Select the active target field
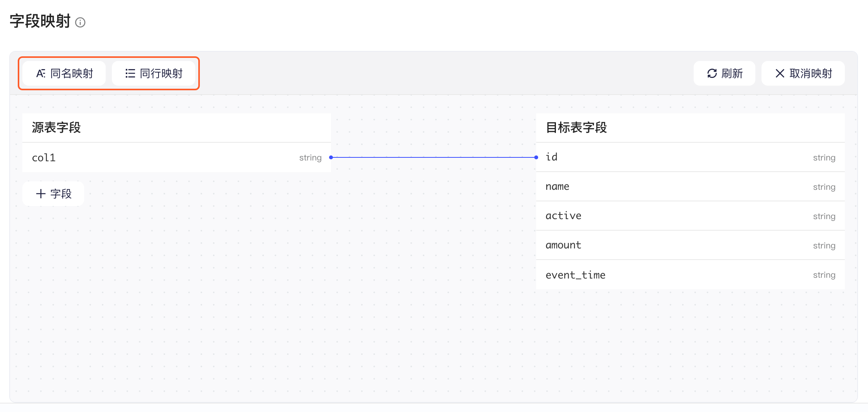This screenshot has height=412, width=868. [691, 216]
